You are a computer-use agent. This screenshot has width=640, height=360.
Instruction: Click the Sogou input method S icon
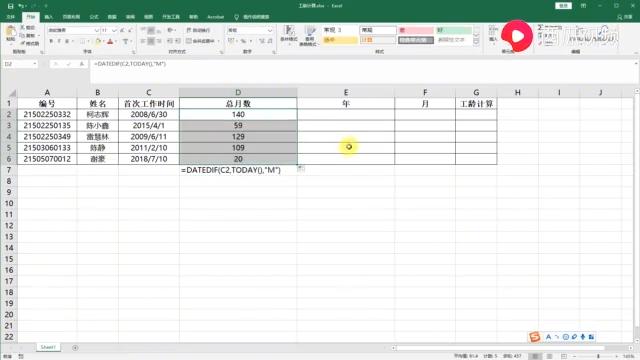coord(534,337)
